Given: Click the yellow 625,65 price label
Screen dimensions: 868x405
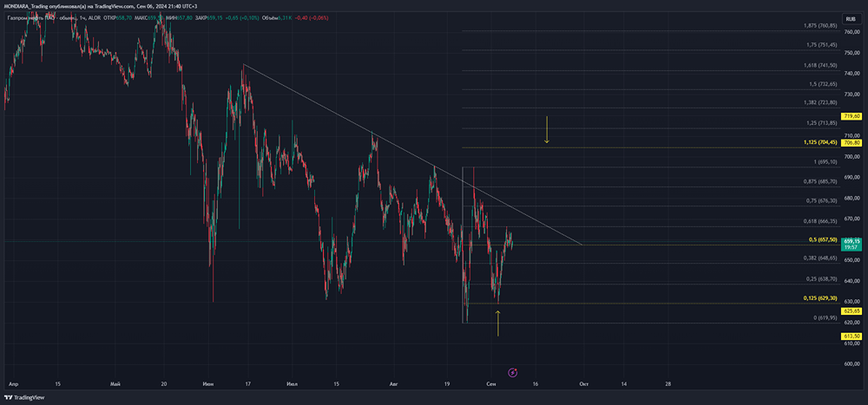Looking at the screenshot, I should [851, 311].
